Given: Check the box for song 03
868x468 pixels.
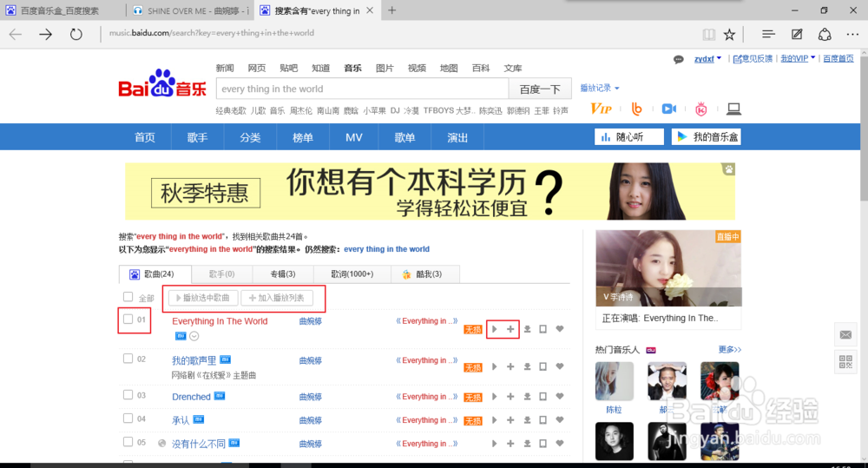Looking at the screenshot, I should [128, 395].
